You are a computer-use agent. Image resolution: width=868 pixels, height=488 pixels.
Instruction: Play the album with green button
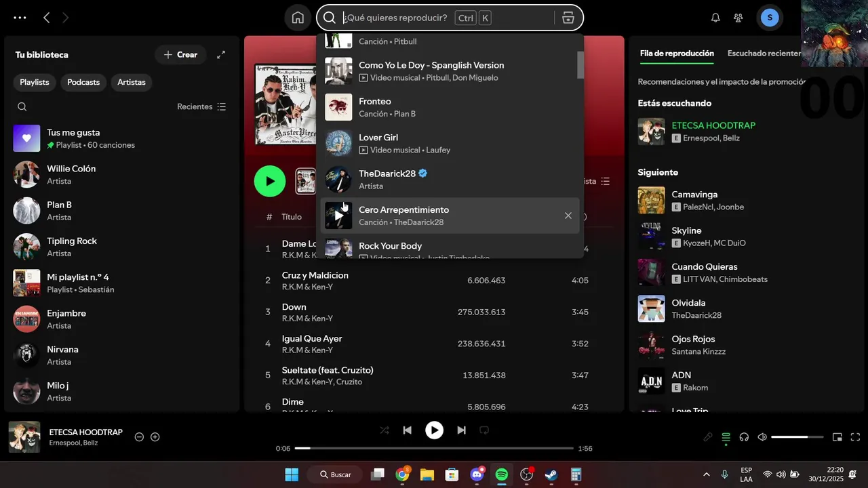tap(270, 181)
